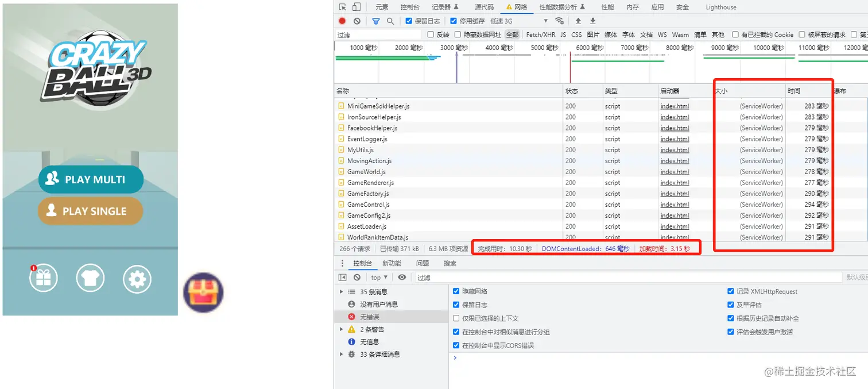Click the t-shirt skins icon in the game
The height and width of the screenshot is (389, 868).
(x=90, y=279)
